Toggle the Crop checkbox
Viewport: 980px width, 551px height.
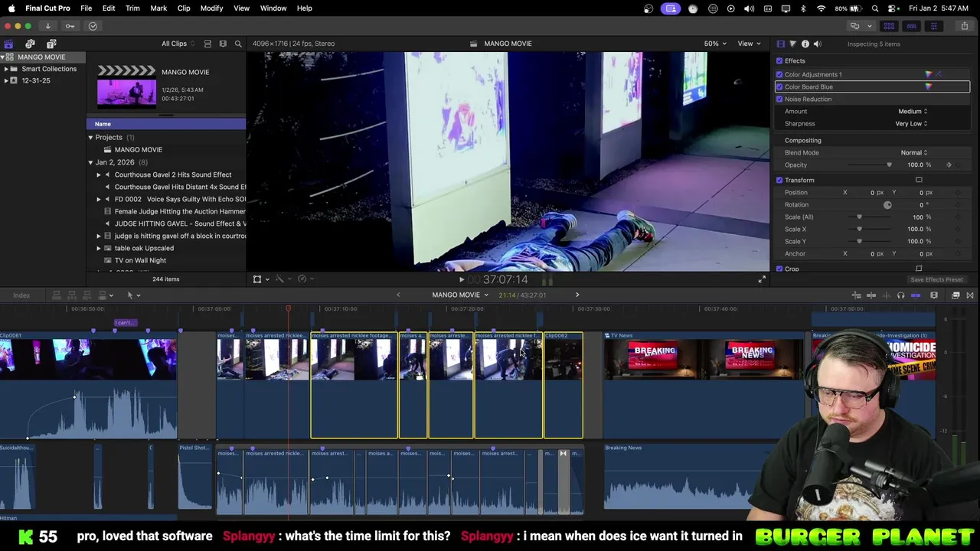(x=779, y=269)
